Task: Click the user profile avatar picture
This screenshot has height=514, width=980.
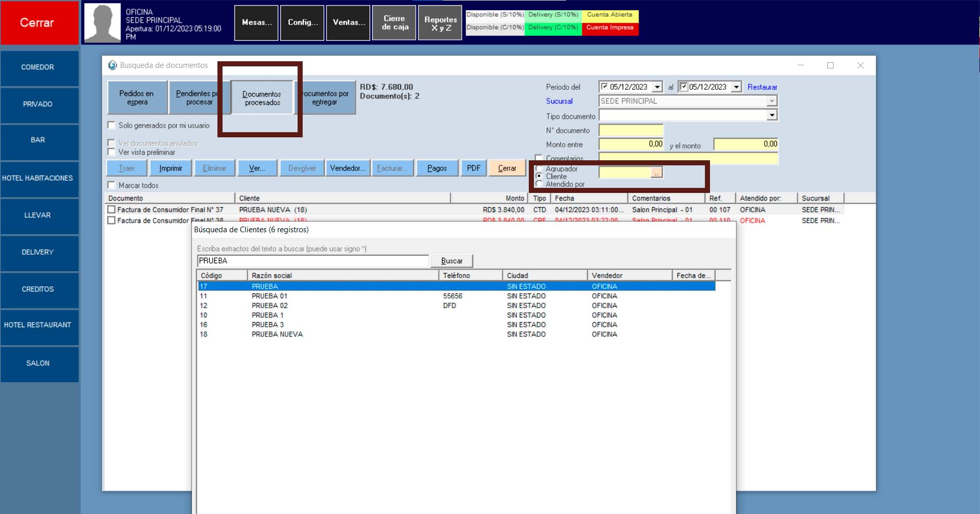Action: (102, 23)
